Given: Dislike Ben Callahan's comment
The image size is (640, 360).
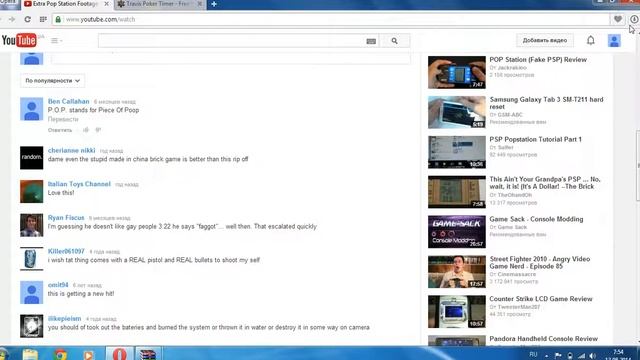Looking at the screenshot, I should coord(98,130).
